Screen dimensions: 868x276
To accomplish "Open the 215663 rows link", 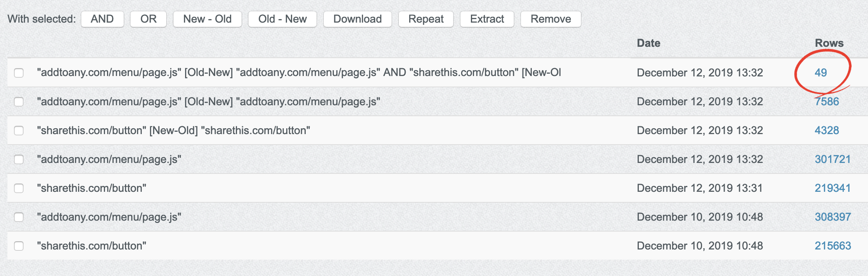I will click(832, 246).
